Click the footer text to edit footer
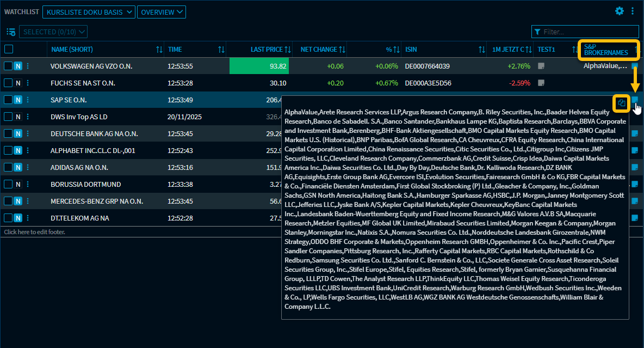 point(33,232)
